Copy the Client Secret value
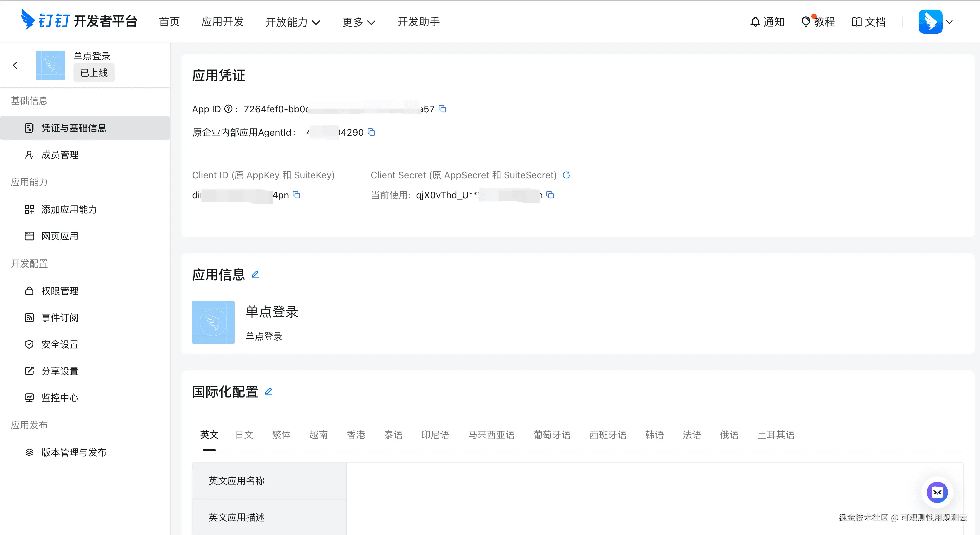 550,195
